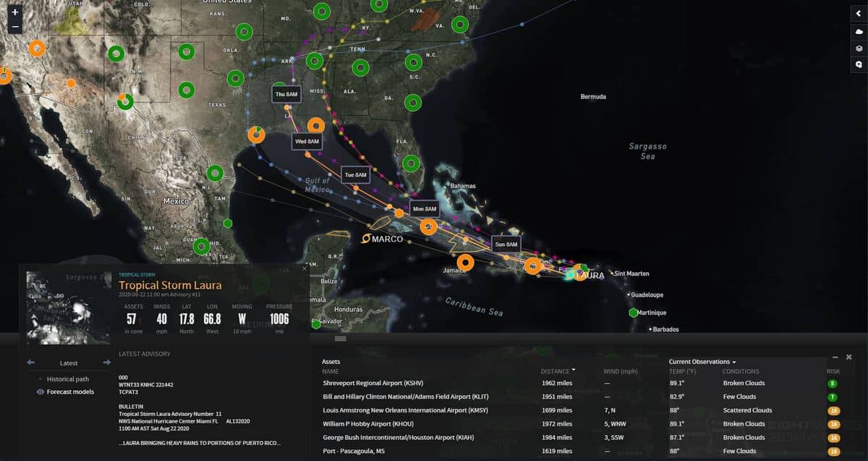The image size is (868, 461).
Task: Click the green hexagon marker at Martinique
Action: pos(633,313)
